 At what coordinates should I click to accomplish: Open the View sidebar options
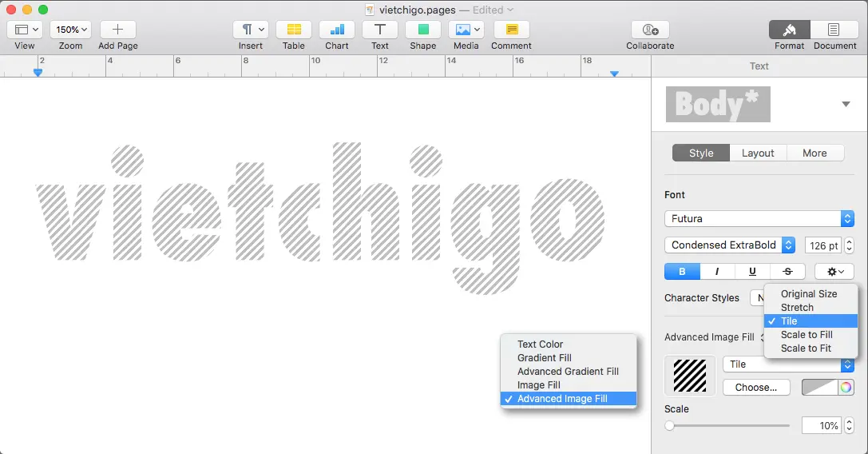tap(25, 30)
